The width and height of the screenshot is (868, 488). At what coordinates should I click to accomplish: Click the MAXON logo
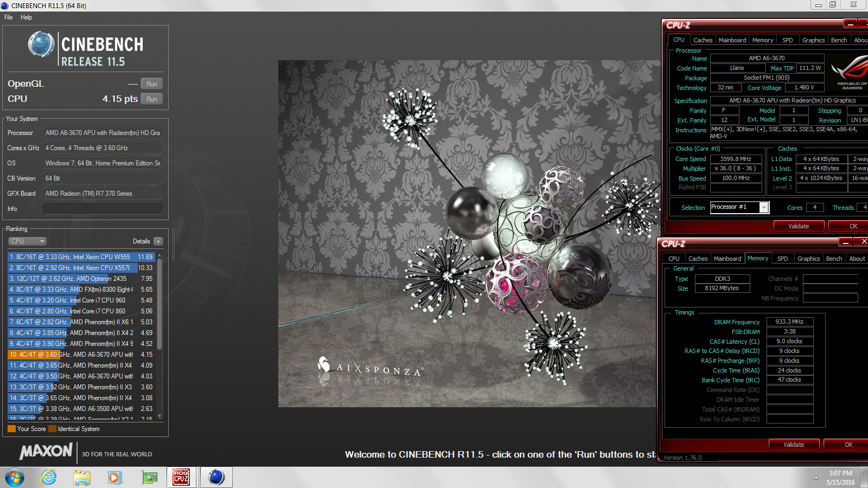pos(46,451)
